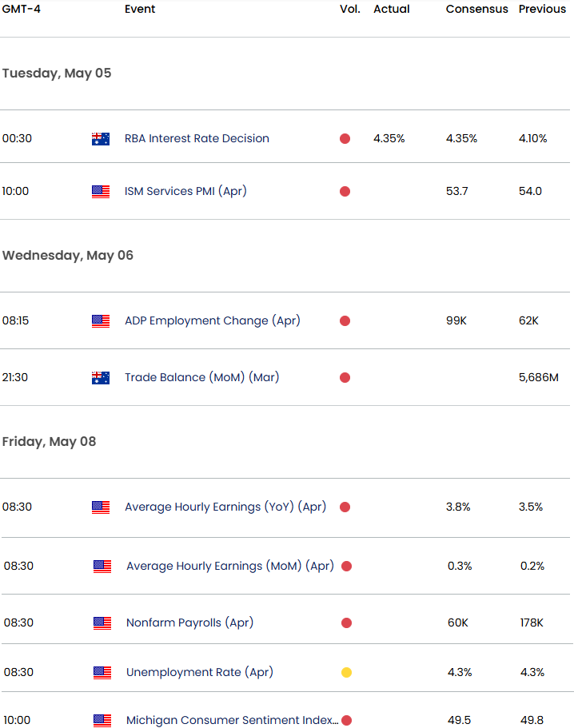Click the yellow volatility dot for Unemployment Rate
This screenshot has height=728, width=574.
[346, 672]
